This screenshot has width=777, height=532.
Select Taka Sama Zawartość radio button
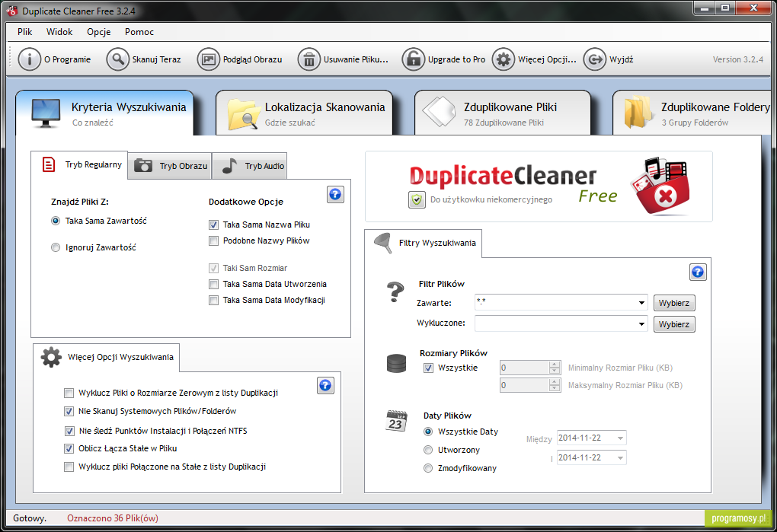click(56, 221)
